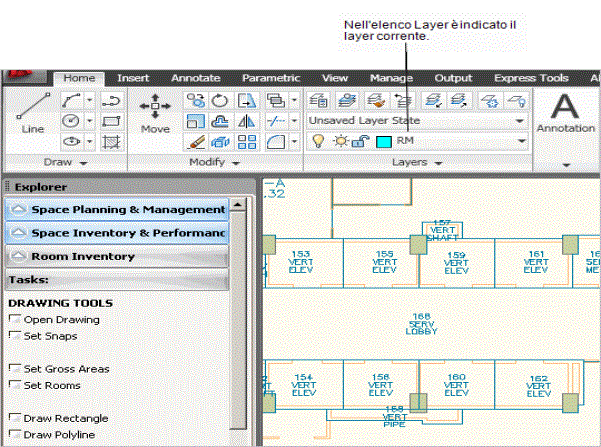Activate the Move tool

(x=155, y=113)
